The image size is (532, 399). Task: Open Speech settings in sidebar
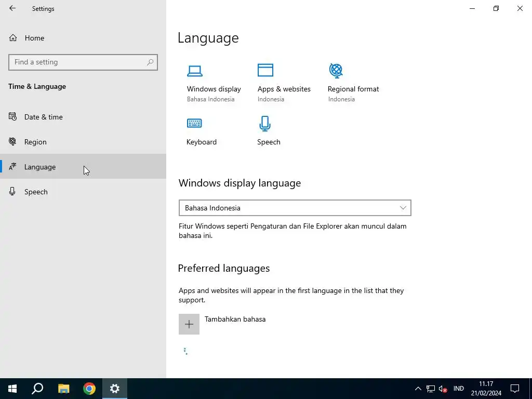pyautogui.click(x=83, y=192)
